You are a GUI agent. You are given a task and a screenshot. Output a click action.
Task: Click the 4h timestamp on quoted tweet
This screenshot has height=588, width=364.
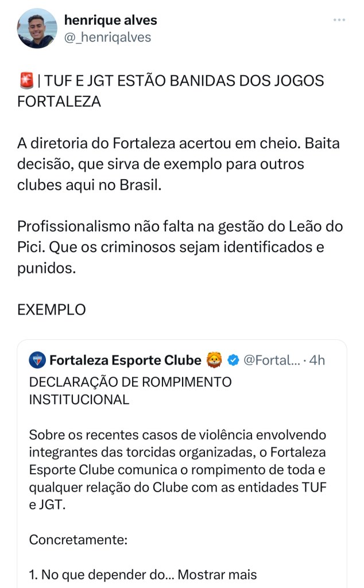317,360
